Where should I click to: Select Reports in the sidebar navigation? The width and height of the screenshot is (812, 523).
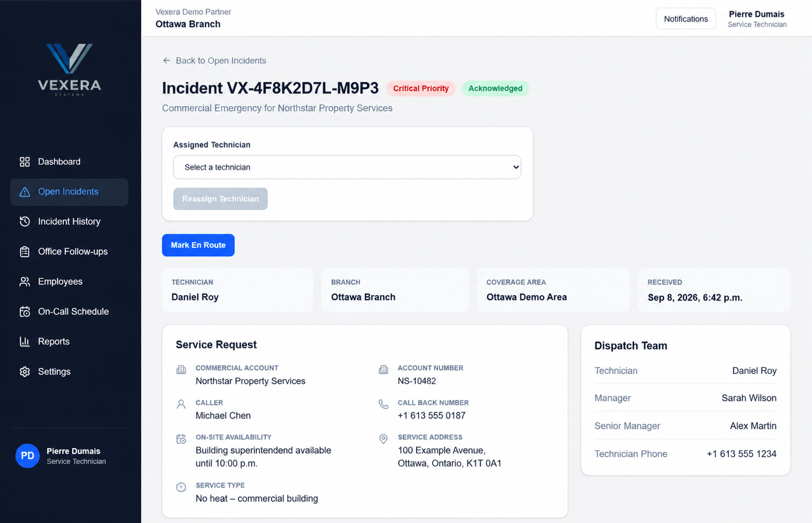pos(70,342)
